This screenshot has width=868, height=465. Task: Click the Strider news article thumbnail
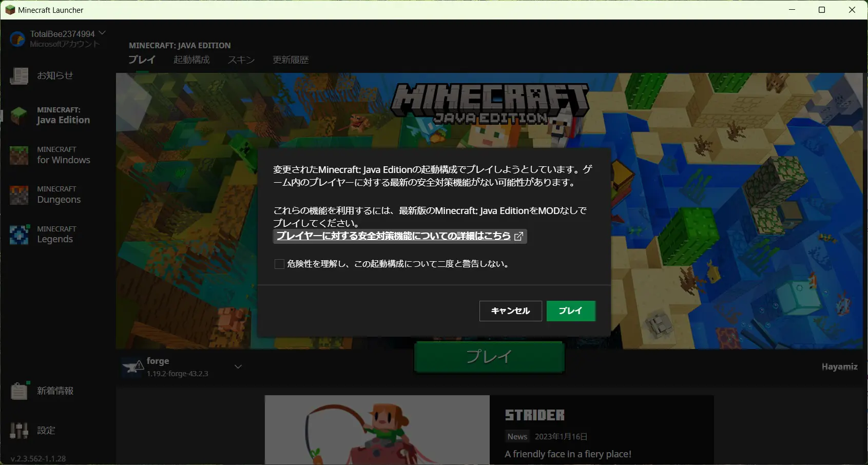coord(377,430)
